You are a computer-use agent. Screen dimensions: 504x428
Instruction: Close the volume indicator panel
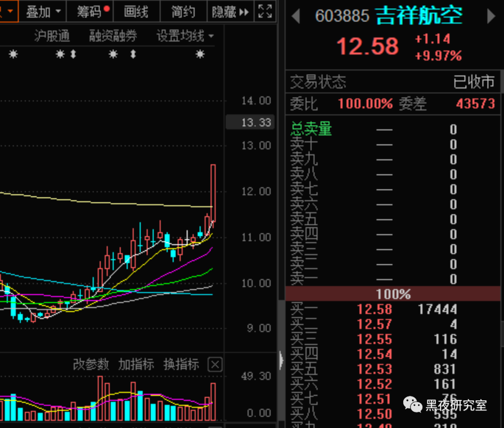pyautogui.click(x=215, y=365)
